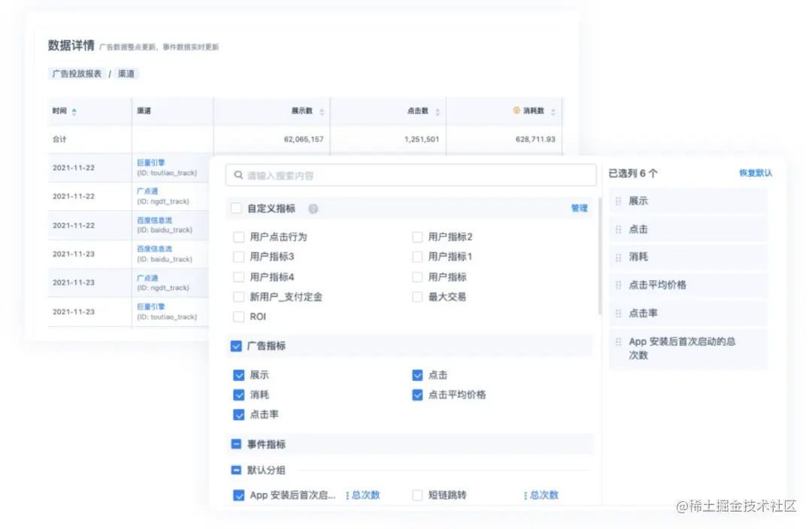Grab the drag handle of selected 点击率
The width and height of the screenshot is (812, 529).
tap(618, 313)
